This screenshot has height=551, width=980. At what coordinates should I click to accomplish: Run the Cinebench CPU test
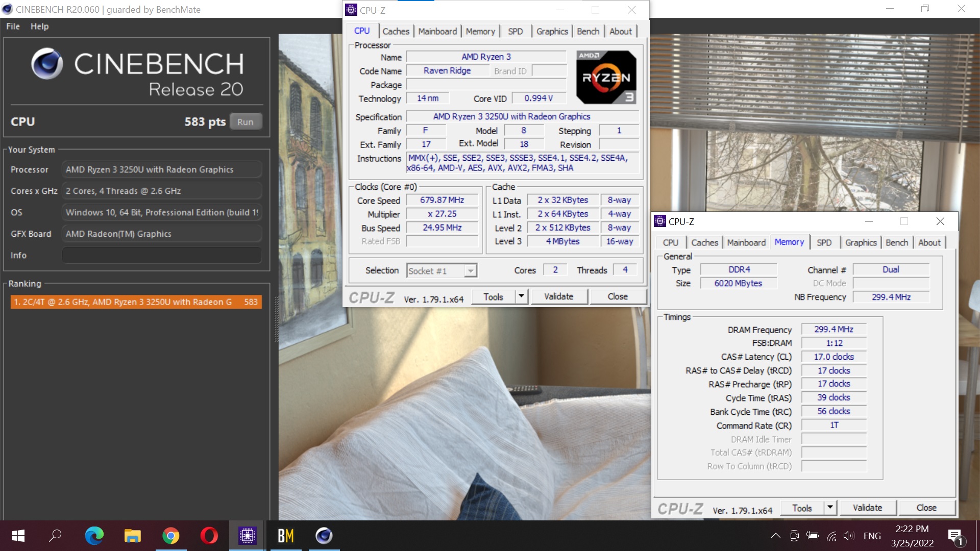click(245, 122)
